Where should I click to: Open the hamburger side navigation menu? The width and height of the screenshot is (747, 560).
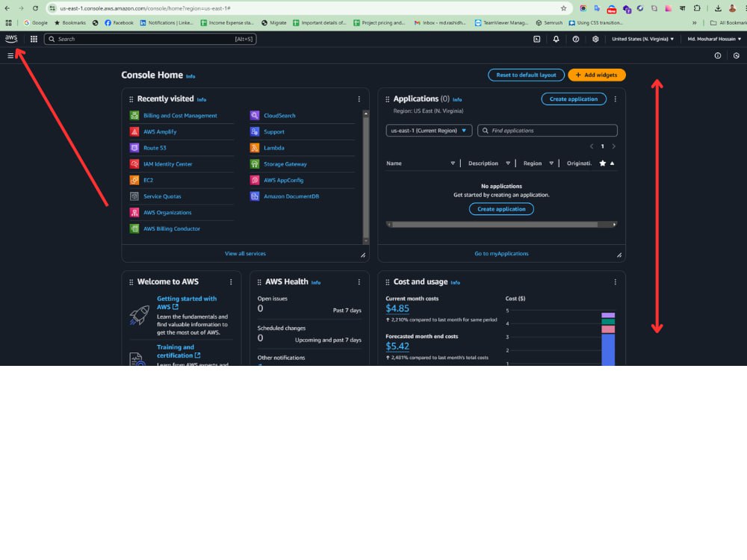(x=10, y=56)
